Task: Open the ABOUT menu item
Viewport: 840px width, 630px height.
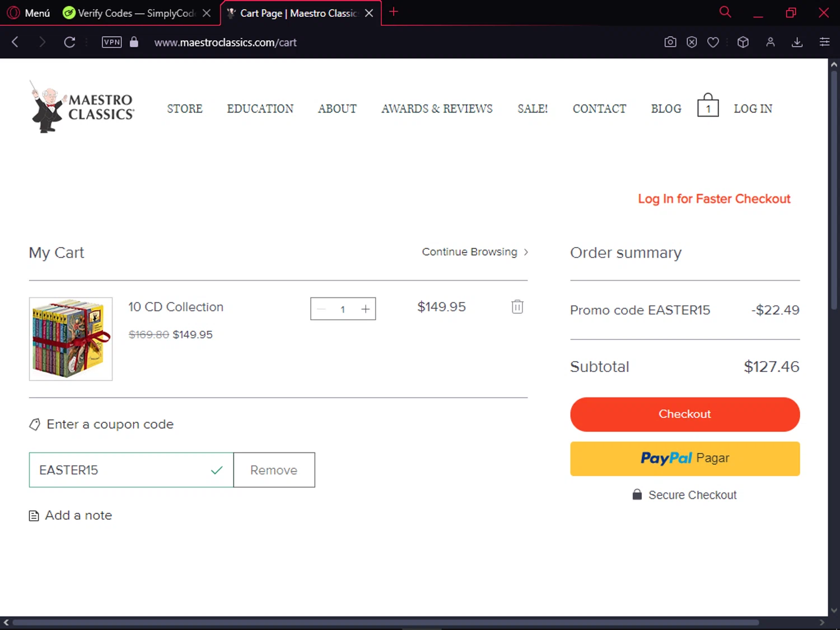Action: (337, 109)
